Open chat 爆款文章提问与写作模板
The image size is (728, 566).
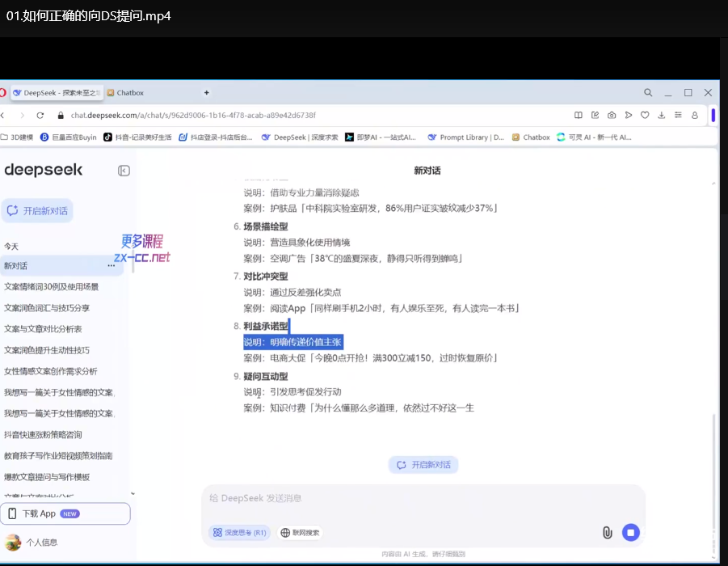pyautogui.click(x=47, y=477)
